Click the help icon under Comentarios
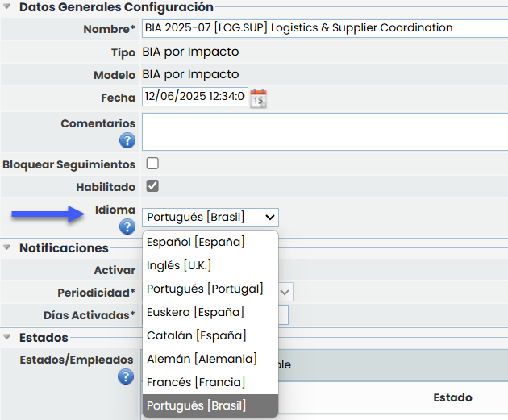 (127, 141)
